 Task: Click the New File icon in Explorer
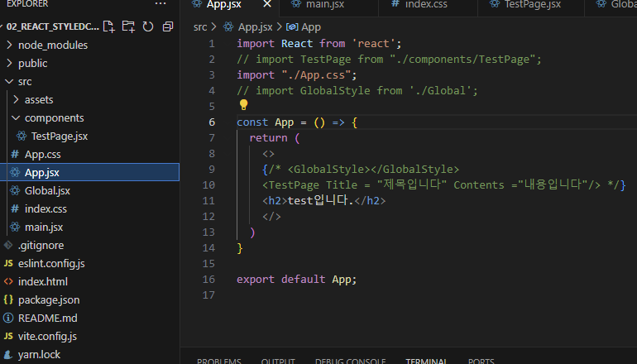coord(108,26)
